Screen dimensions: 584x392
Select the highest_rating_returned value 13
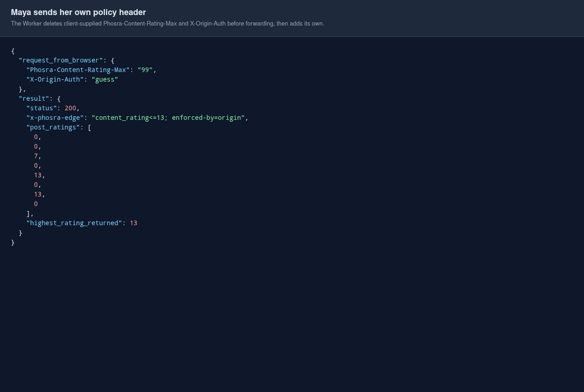pyautogui.click(x=134, y=223)
